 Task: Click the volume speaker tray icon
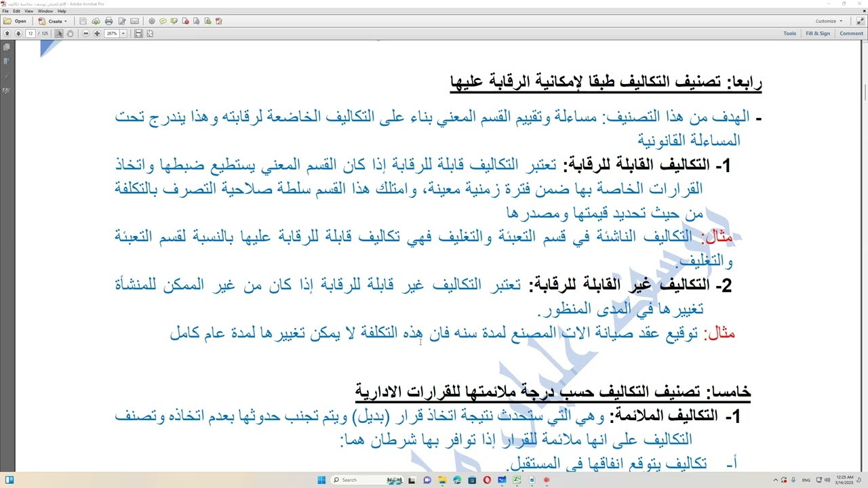tap(827, 480)
